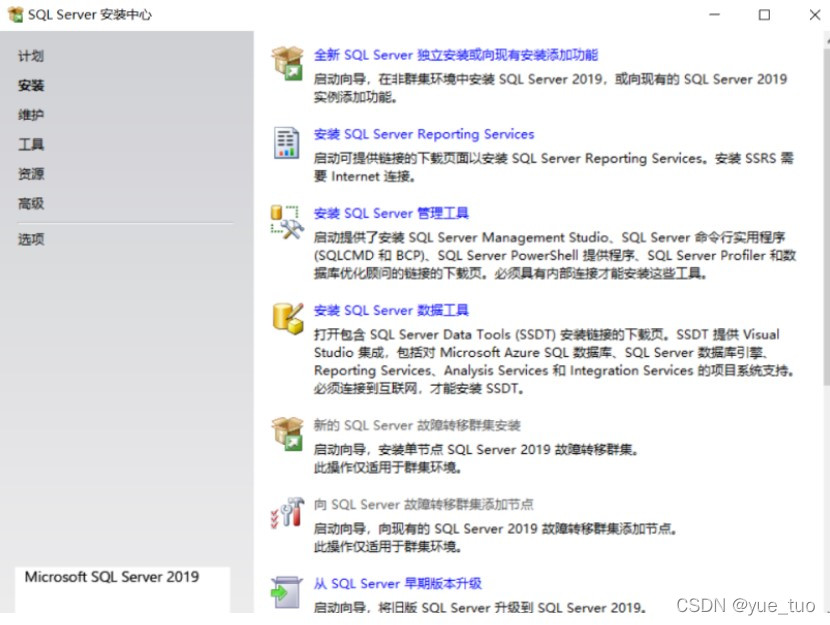
Task: Select the 安装 sidebar item
Action: [x=31, y=86]
